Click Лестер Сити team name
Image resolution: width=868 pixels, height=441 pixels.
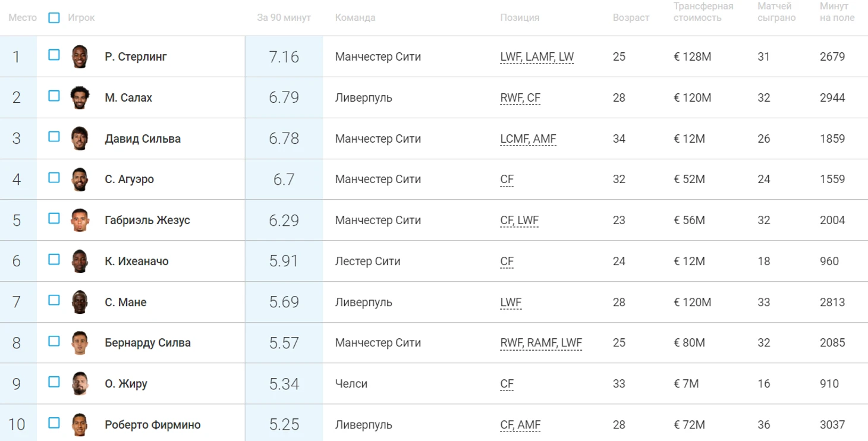pos(367,262)
